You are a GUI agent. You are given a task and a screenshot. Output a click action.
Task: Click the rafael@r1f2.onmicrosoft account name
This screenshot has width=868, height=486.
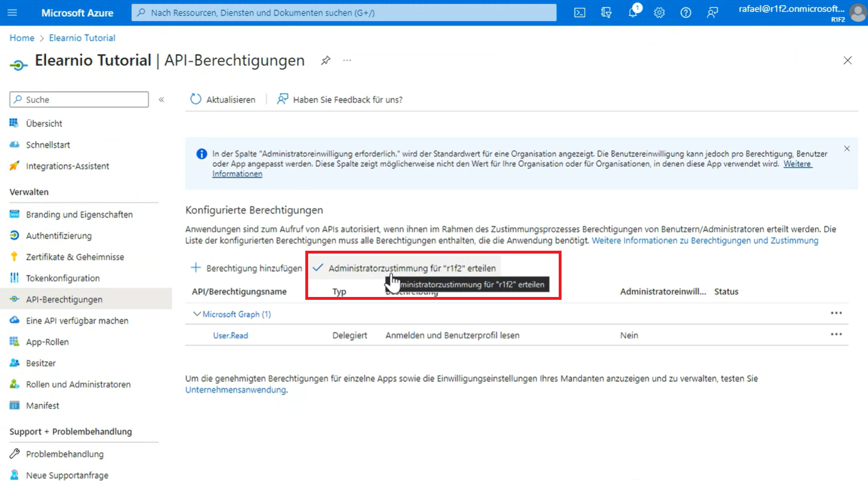[x=792, y=9]
